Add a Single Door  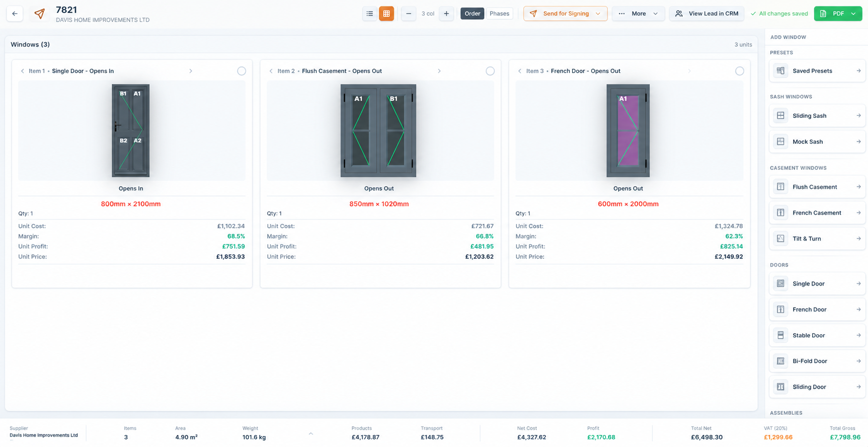817,284
